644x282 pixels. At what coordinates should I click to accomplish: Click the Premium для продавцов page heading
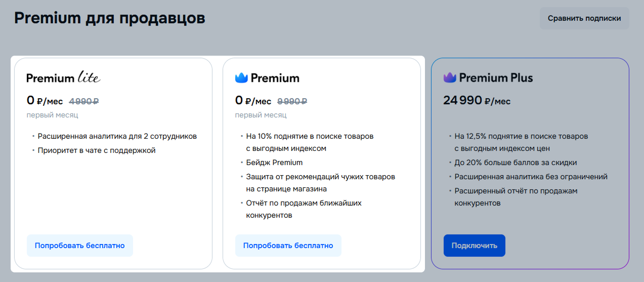pos(110,18)
